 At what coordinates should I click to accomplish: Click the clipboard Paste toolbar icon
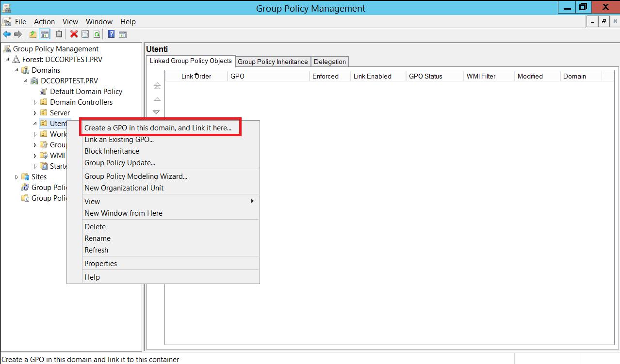click(59, 34)
